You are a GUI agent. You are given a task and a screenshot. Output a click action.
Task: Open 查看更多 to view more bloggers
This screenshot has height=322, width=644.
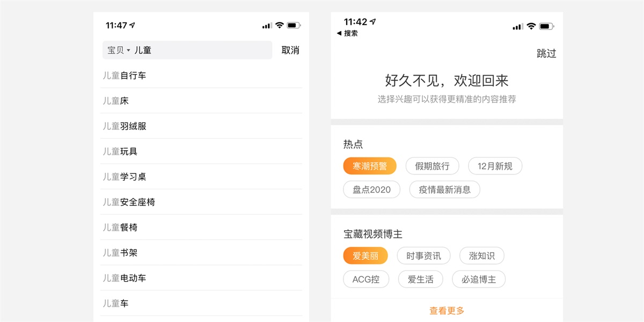(446, 310)
